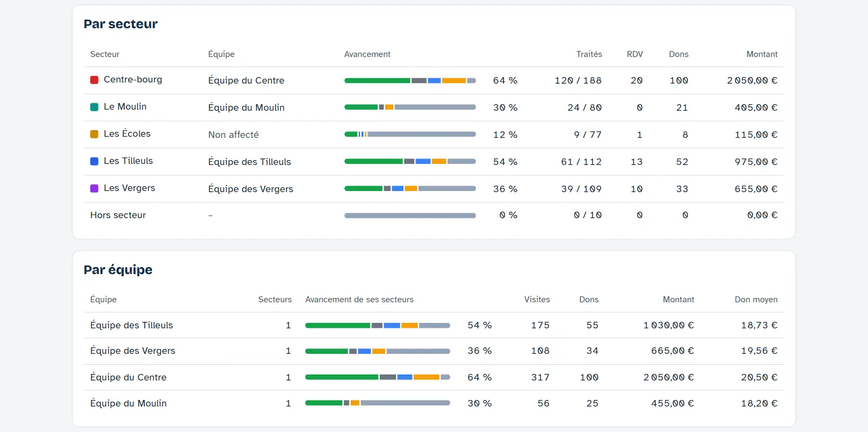Click the 'Visites' column header
Viewport: 868px width, 432px height.
(x=537, y=300)
